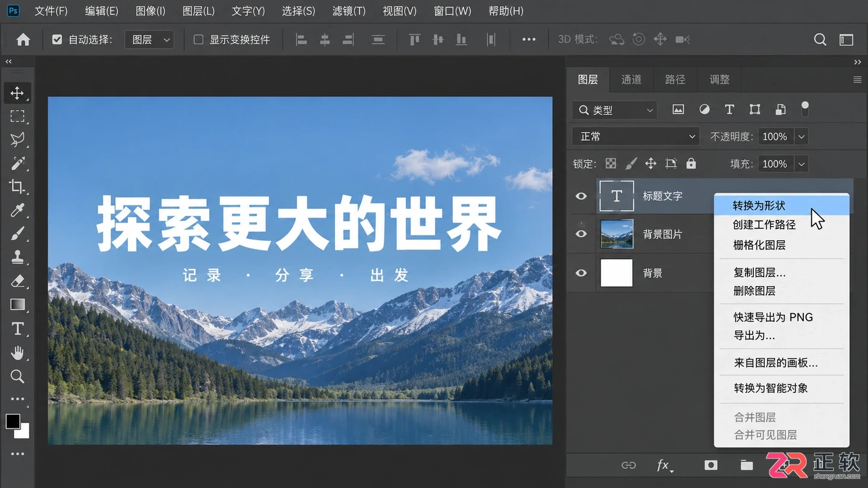Open the 类型 filter dropdown
This screenshot has height=488, width=868.
(x=614, y=110)
